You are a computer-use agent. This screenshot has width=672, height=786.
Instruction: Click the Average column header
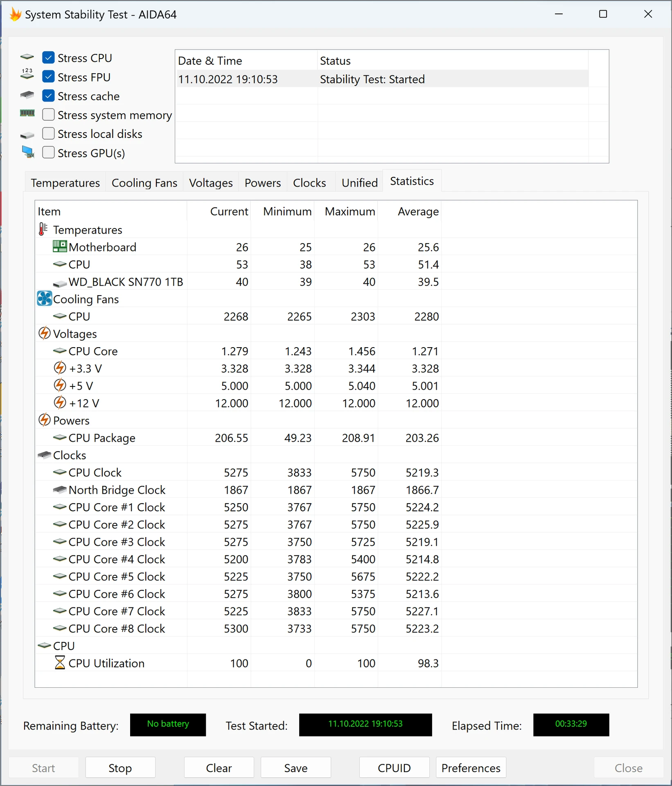coord(410,211)
